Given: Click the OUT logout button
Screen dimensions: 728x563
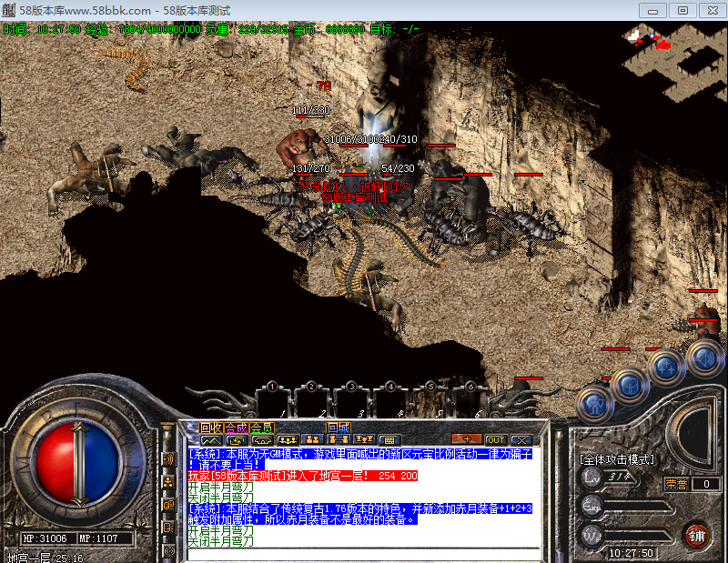Looking at the screenshot, I should coord(495,439).
